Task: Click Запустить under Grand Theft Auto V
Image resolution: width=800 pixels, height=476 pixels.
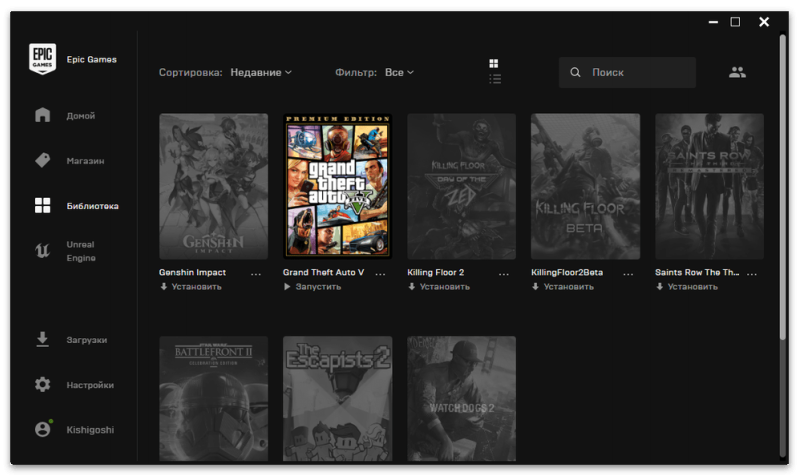Action: (x=318, y=287)
